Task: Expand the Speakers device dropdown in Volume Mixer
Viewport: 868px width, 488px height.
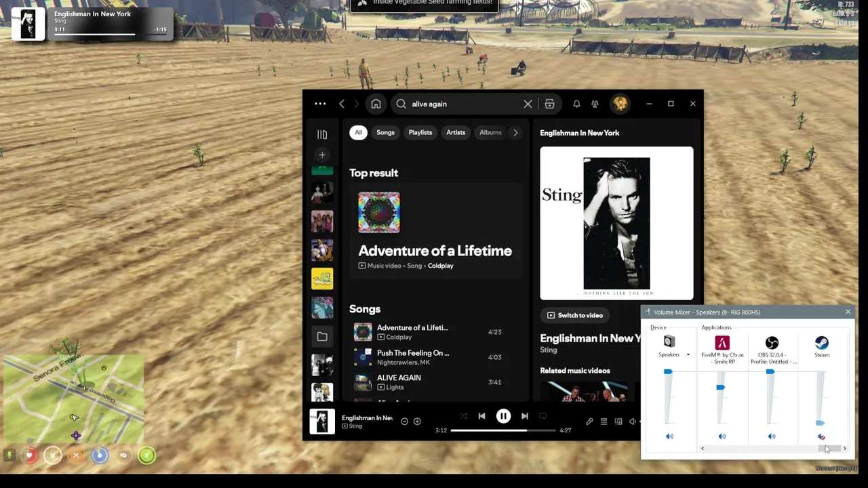Action: click(x=688, y=354)
